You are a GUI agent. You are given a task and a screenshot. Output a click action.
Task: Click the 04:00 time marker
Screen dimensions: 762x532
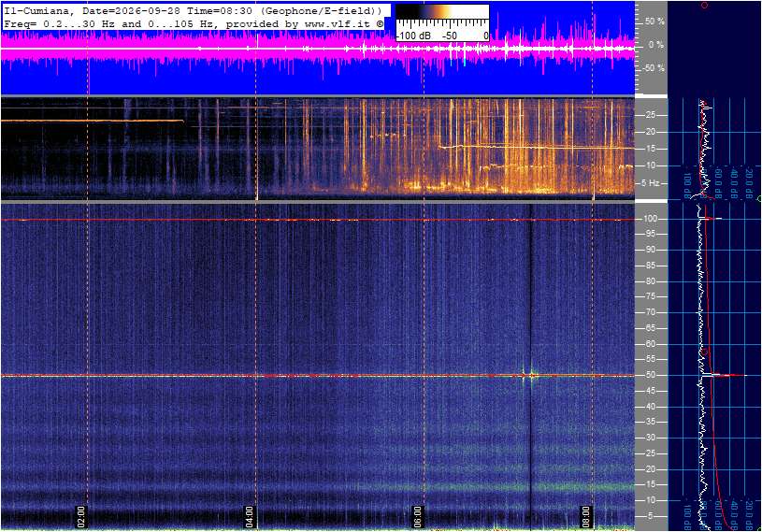[x=250, y=517]
